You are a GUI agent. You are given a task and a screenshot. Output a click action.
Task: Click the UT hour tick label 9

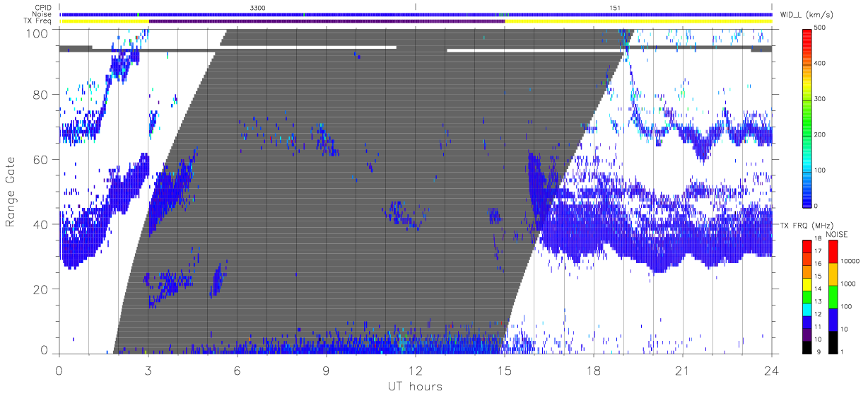(x=326, y=370)
